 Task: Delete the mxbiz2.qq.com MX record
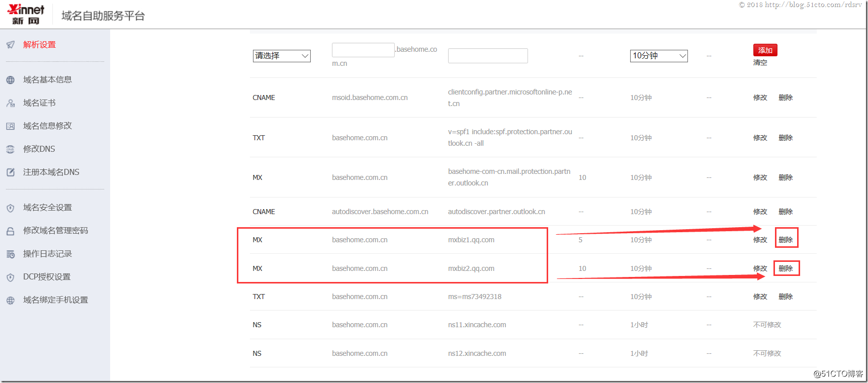click(786, 268)
